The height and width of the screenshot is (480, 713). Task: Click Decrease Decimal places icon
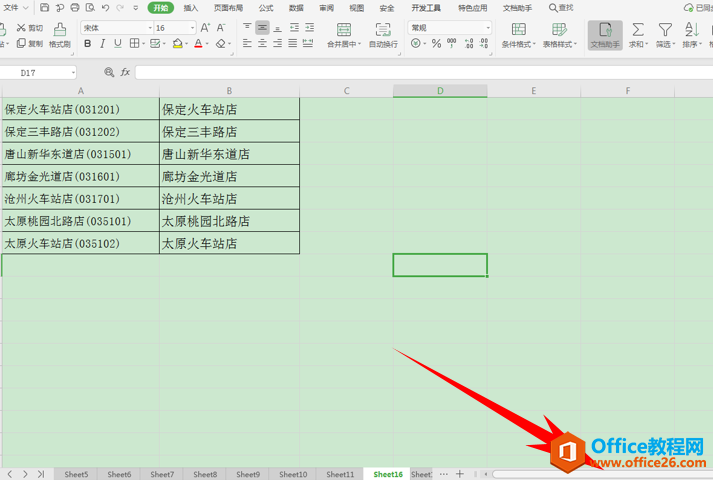tap(484, 43)
